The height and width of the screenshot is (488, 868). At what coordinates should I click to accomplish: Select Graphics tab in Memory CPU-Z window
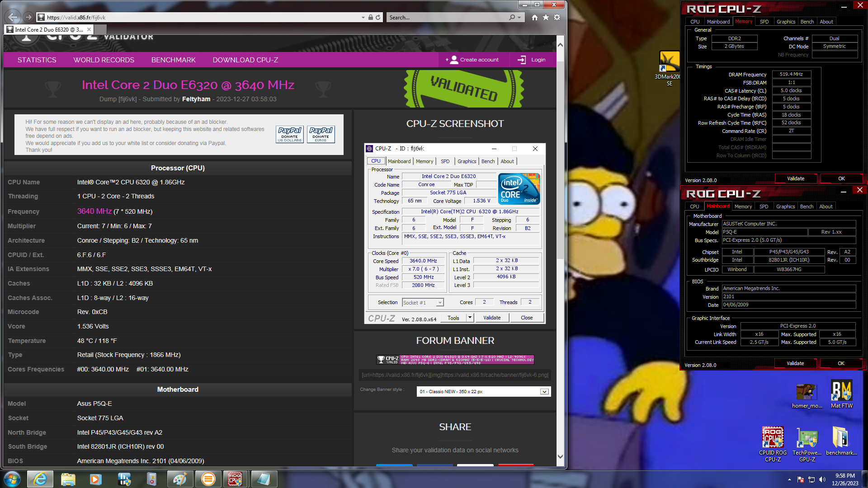point(786,22)
